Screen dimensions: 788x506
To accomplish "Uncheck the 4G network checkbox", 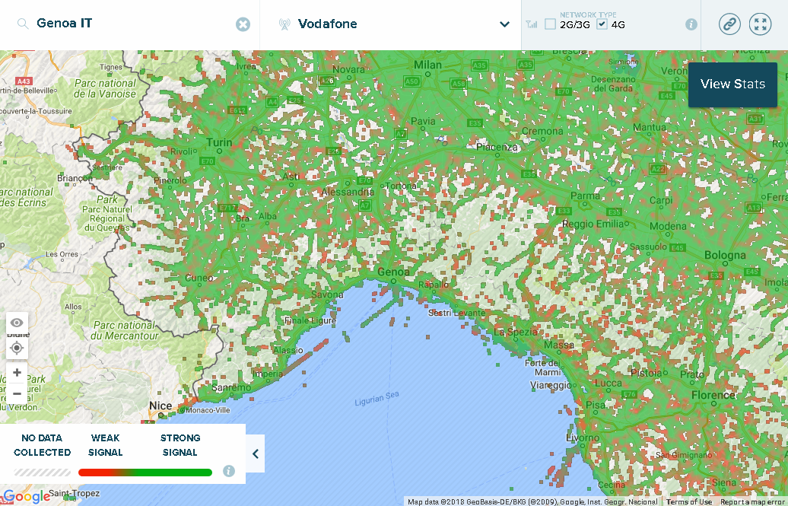I will click(602, 24).
